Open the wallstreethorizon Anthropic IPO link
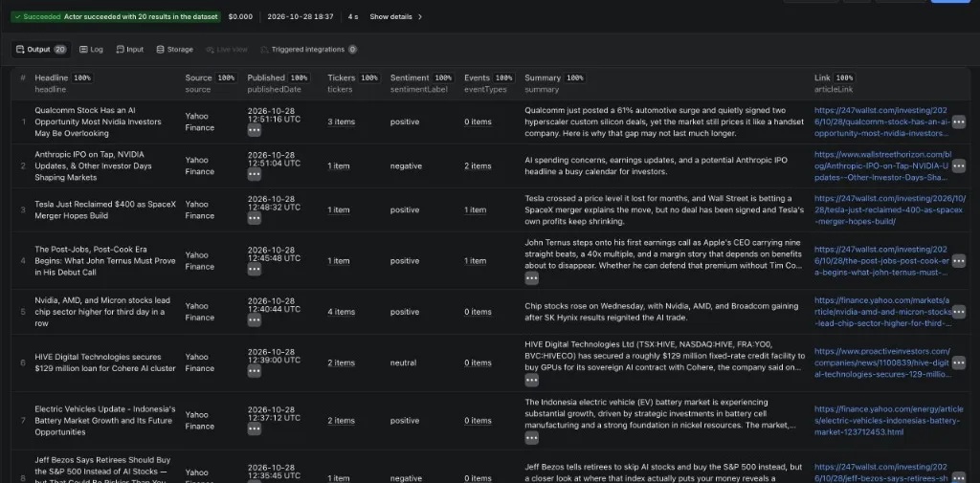 pyautogui.click(x=881, y=165)
